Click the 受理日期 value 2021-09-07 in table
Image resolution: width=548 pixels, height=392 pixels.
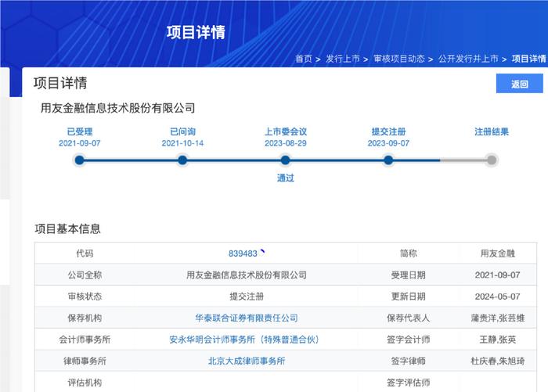pos(497,275)
